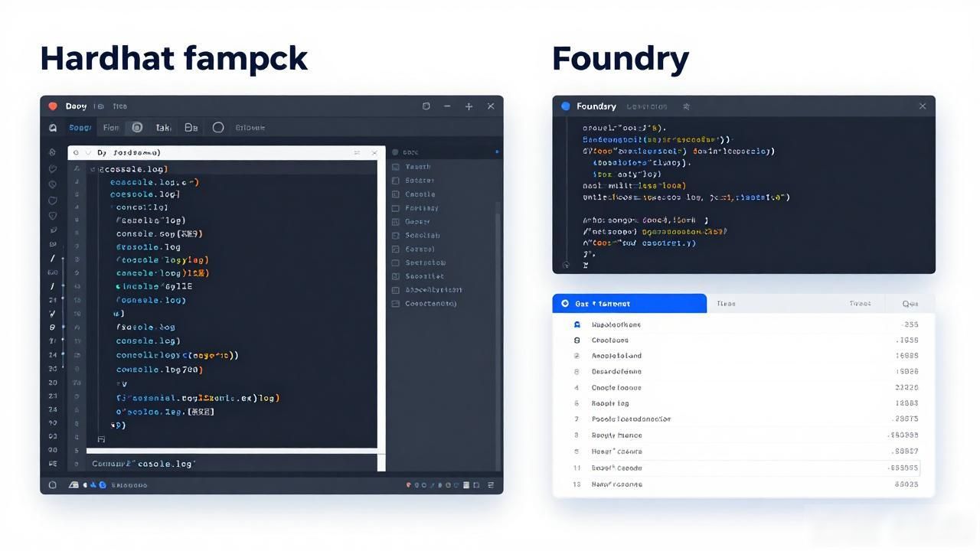Viewport: 980px width, 551px height.
Task: Open the 'Fion' tab in Hardhat toolbar
Action: click(x=111, y=128)
